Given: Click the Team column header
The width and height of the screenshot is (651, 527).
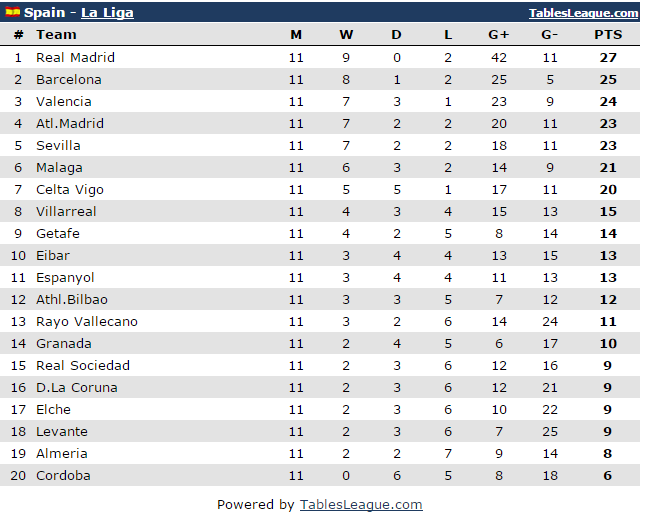Looking at the screenshot, I should [x=56, y=35].
